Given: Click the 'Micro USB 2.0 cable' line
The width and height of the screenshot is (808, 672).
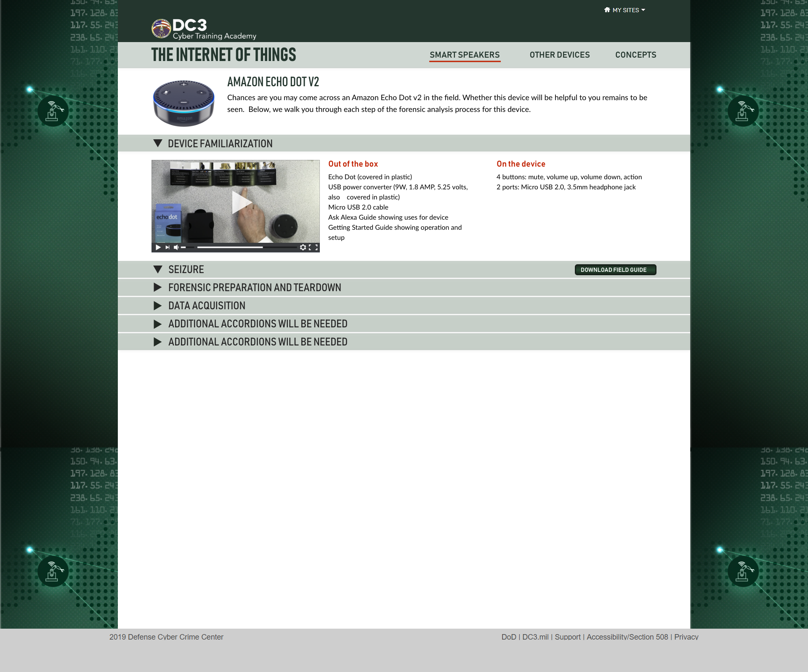Looking at the screenshot, I should tap(358, 207).
